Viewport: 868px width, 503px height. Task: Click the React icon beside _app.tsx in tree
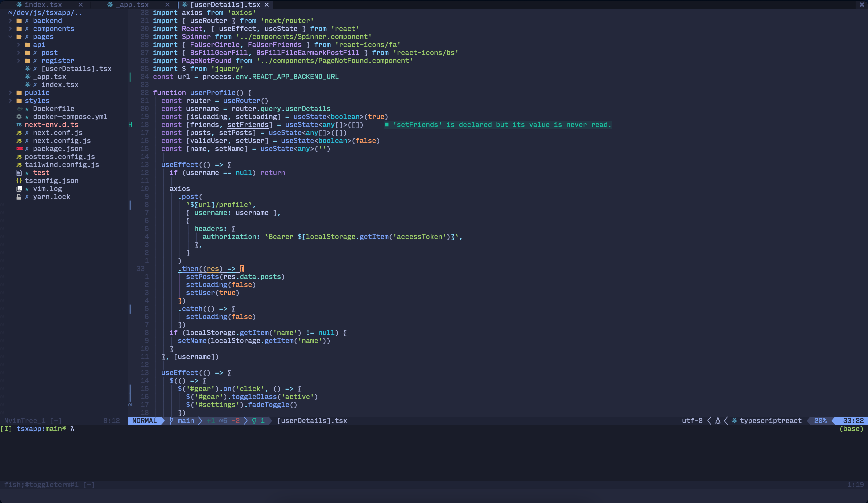pyautogui.click(x=27, y=77)
